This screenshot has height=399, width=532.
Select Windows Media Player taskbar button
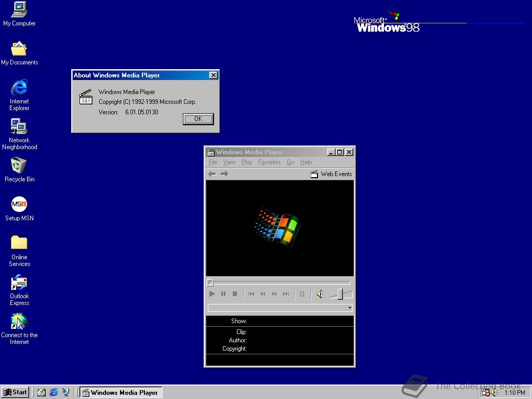tap(121, 393)
